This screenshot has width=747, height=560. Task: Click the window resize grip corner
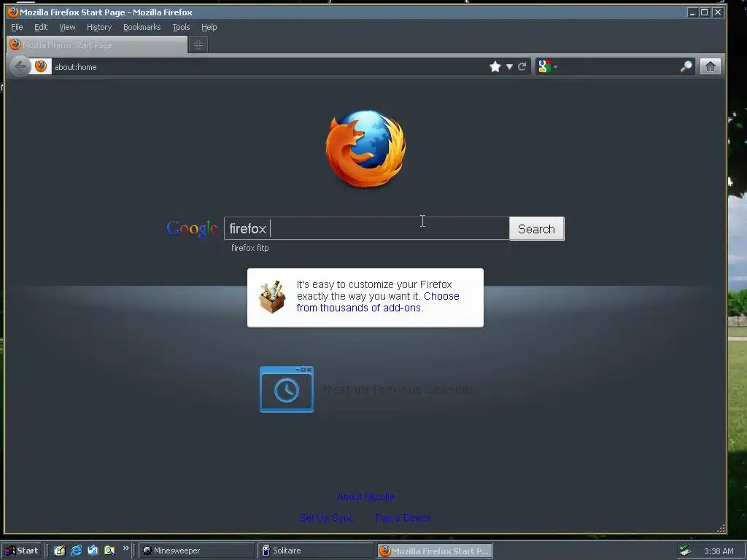721,528
